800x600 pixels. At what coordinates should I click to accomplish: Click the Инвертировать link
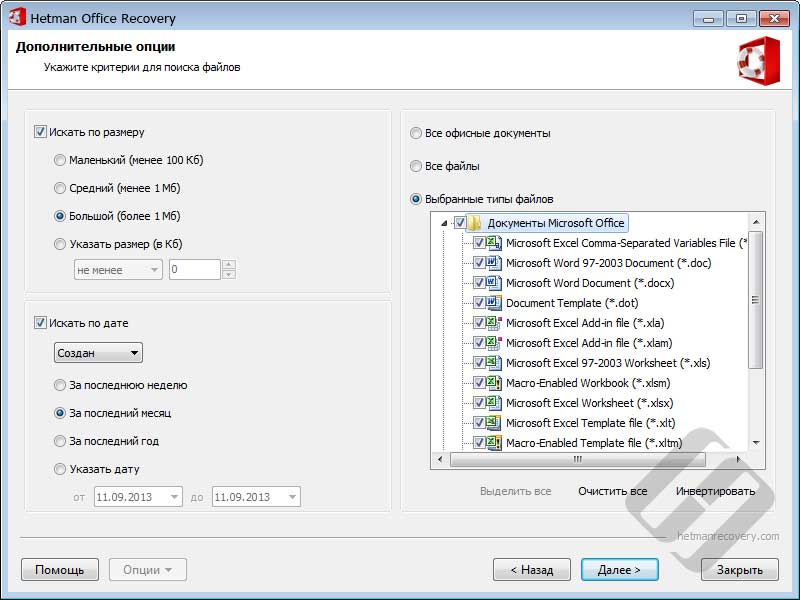pyautogui.click(x=715, y=491)
